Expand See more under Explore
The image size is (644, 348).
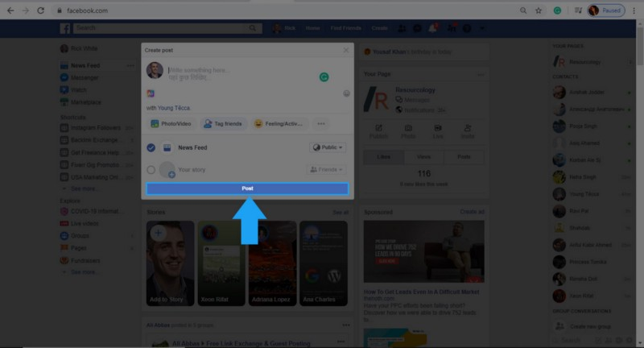[x=84, y=272]
